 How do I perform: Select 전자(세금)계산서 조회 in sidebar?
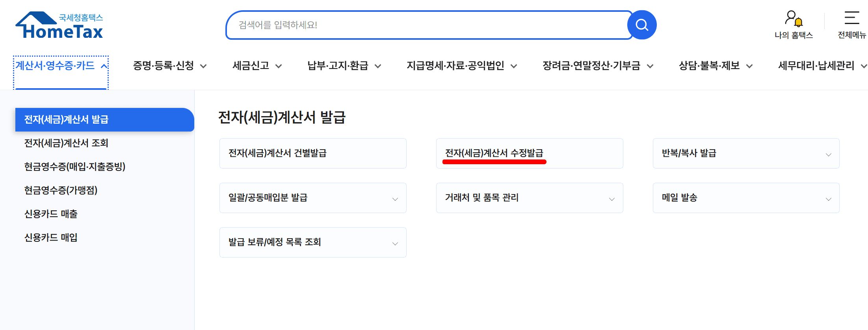[66, 143]
